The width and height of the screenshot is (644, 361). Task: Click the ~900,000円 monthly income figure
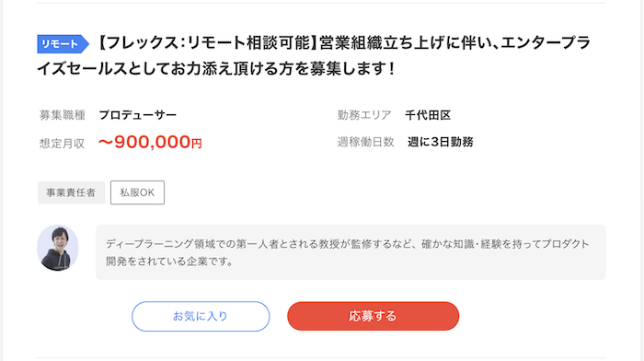pos(150,142)
